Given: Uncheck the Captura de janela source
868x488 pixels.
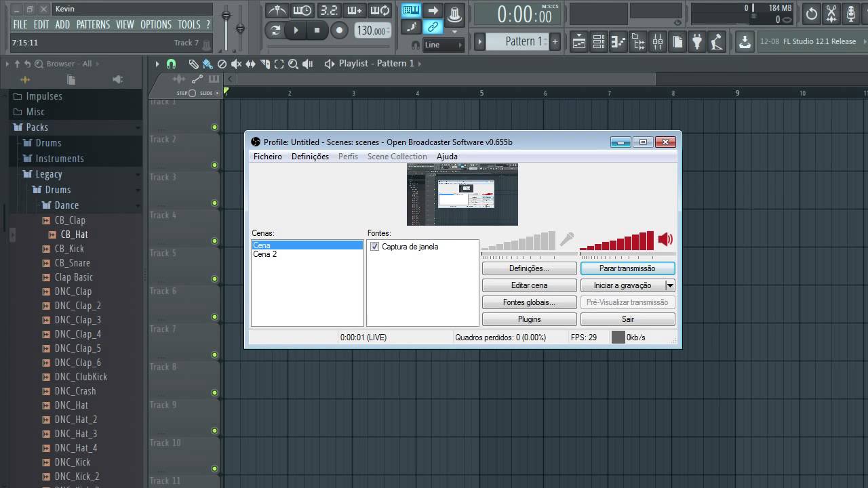Looking at the screenshot, I should pyautogui.click(x=374, y=247).
